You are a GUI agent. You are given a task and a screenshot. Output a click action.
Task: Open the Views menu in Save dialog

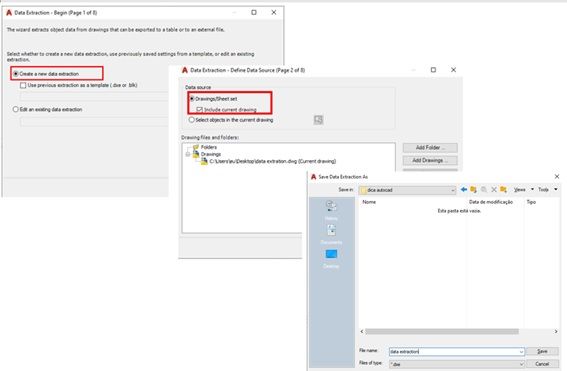520,189
